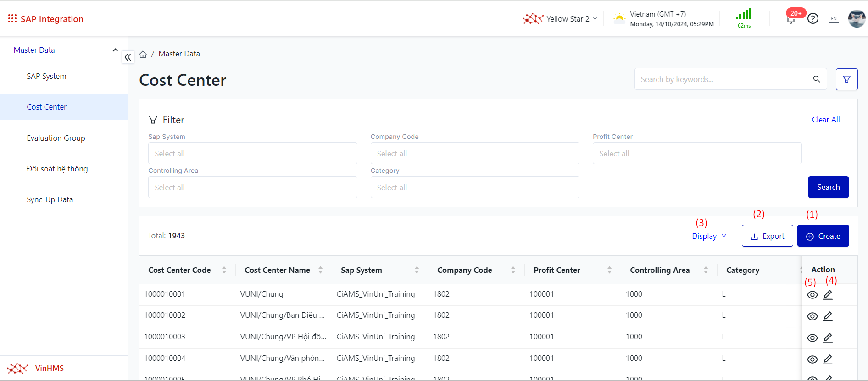This screenshot has height=381, width=868.
Task: View details of cost center 1000010001
Action: tap(812, 295)
